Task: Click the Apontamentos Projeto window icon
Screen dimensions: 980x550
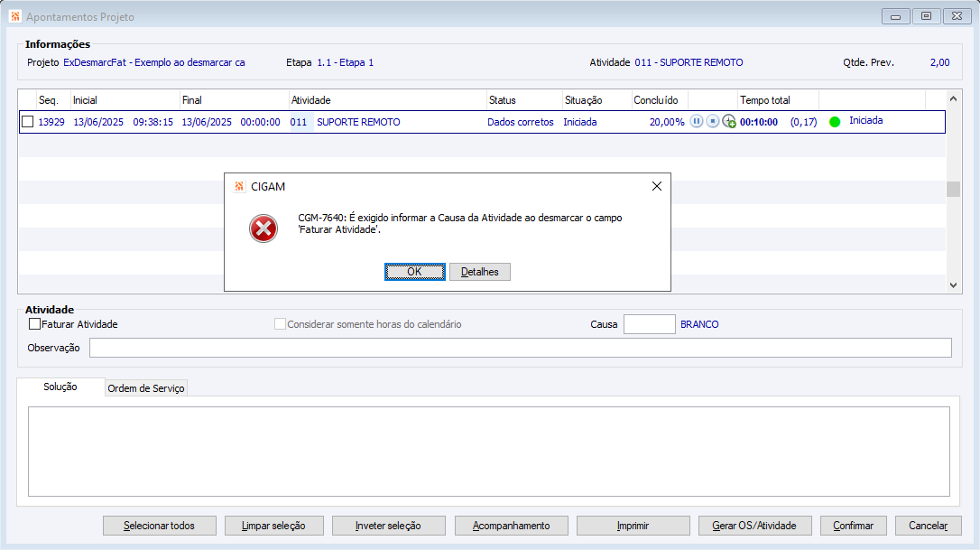Action: click(x=15, y=16)
